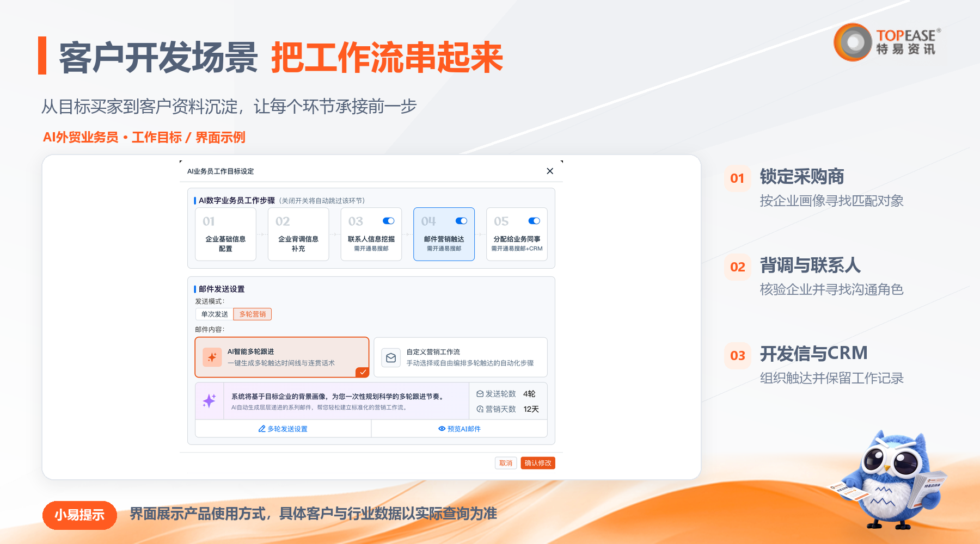Click the heading 开发信与CRM
This screenshot has height=544, width=980.
[814, 354]
